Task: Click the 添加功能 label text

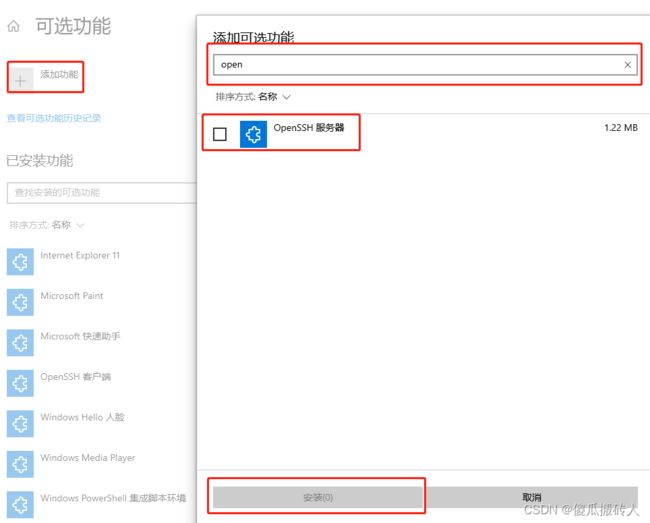Action: pos(59,74)
